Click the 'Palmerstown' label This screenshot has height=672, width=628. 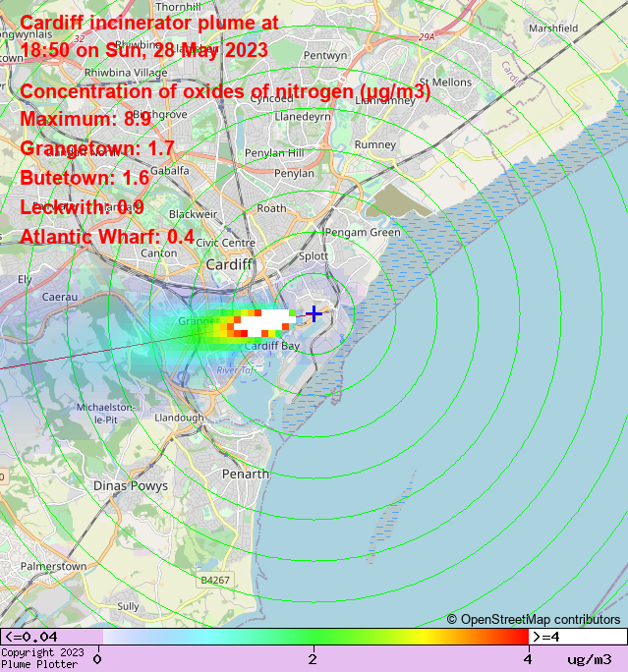(x=53, y=566)
